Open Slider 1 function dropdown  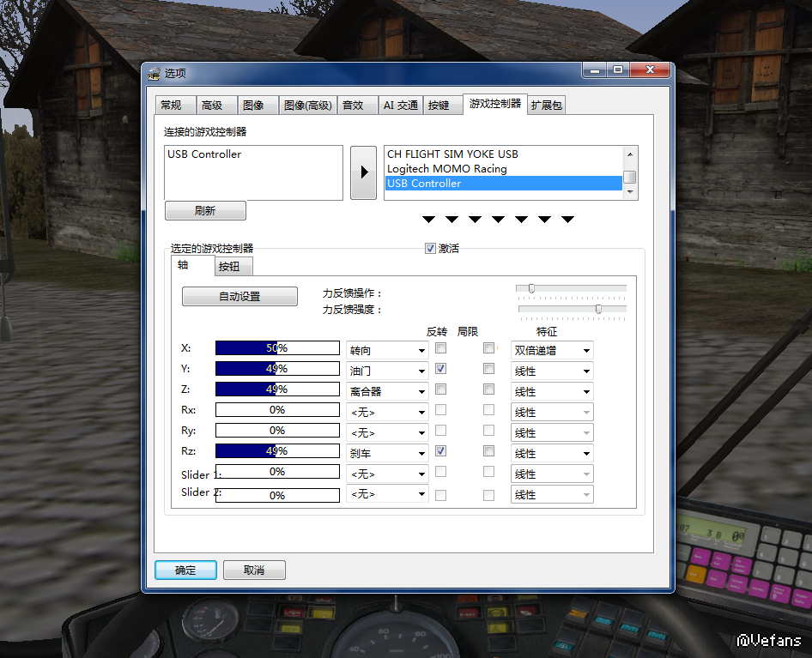point(387,474)
